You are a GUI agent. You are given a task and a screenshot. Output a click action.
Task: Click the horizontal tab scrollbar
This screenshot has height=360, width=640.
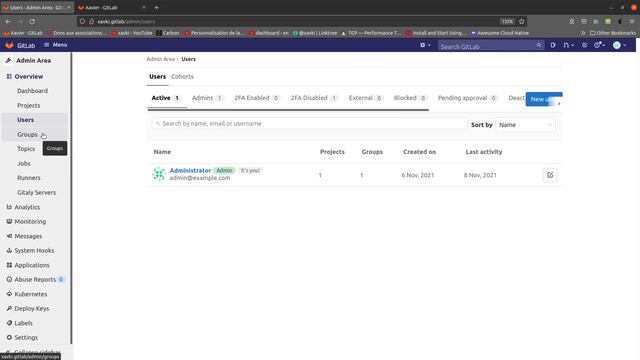[x=288, y=109]
